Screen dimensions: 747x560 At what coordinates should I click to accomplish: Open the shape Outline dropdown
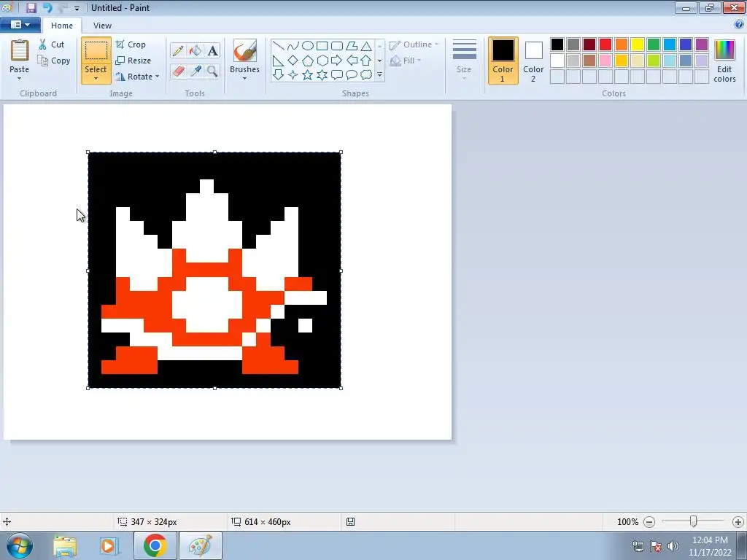(414, 44)
